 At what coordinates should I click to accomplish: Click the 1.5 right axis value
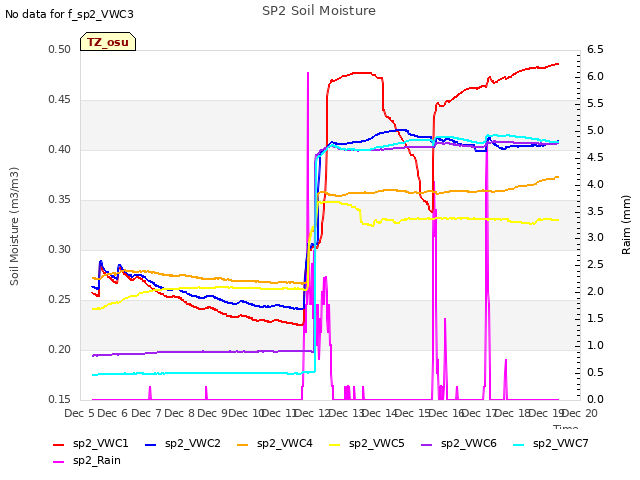click(x=595, y=318)
